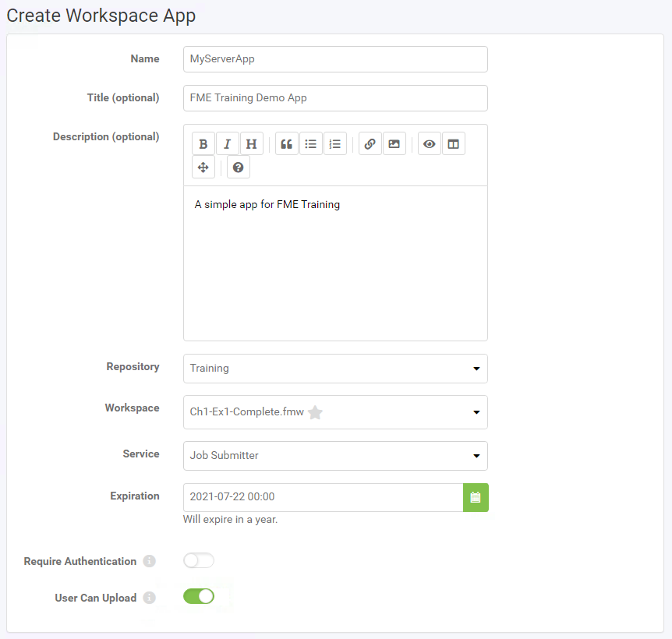Open the expiration calendar picker
The image size is (672, 639).
coord(476,497)
